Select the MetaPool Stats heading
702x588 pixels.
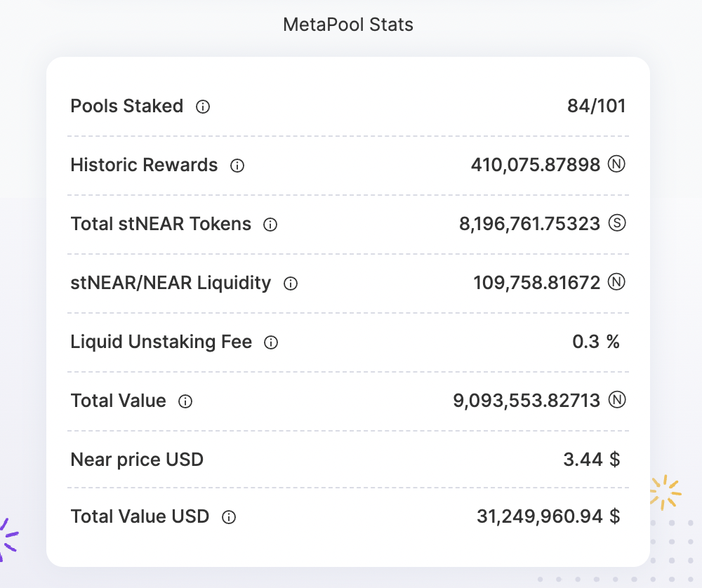[348, 25]
